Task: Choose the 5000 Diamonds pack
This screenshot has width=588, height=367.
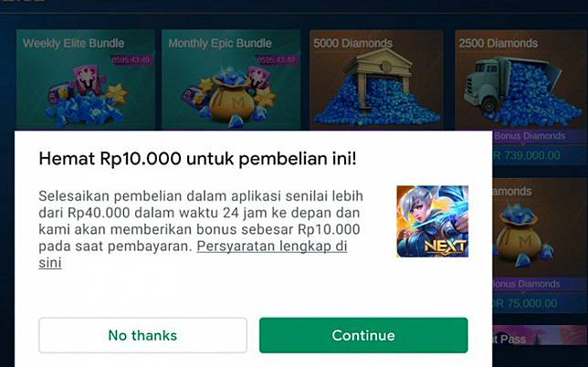Action: click(376, 79)
